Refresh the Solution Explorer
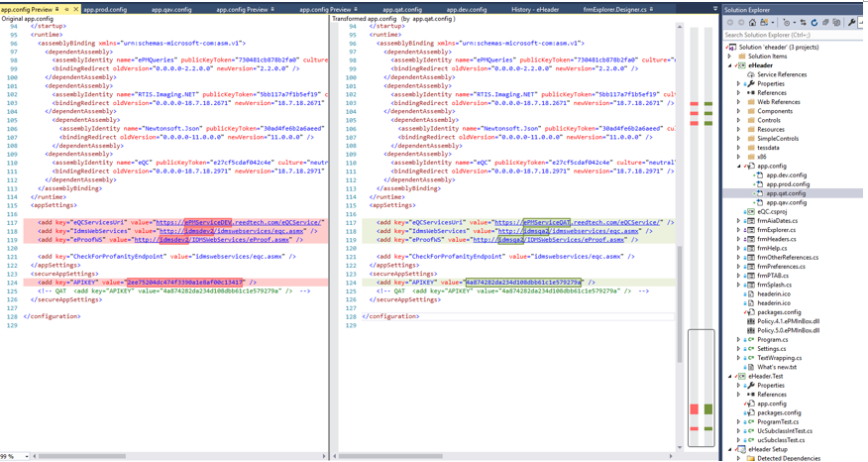 tap(814, 22)
